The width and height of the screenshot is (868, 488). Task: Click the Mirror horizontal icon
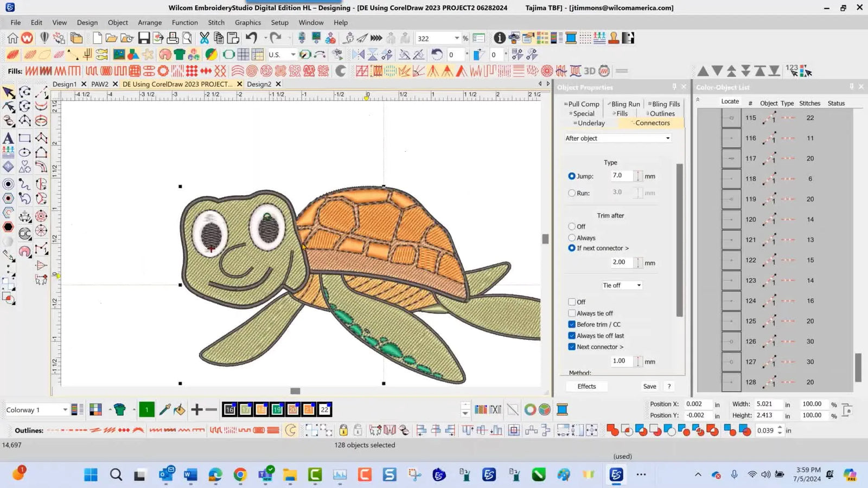click(359, 54)
